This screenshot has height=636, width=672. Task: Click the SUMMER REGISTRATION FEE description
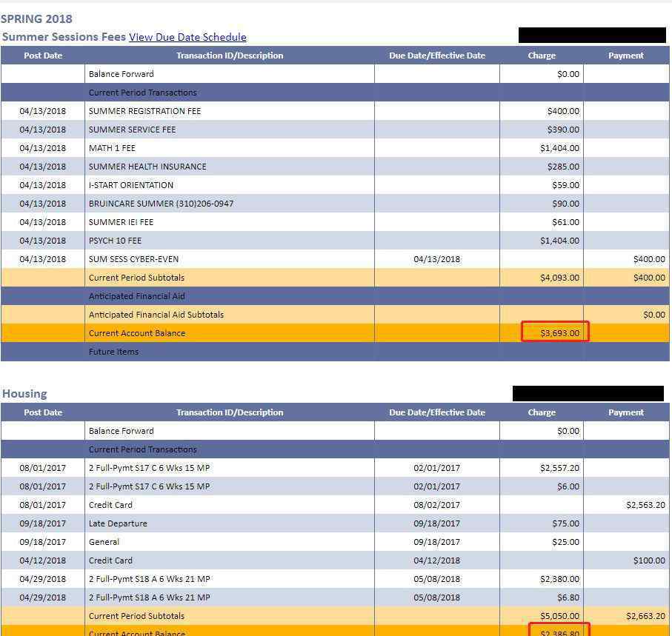point(145,111)
